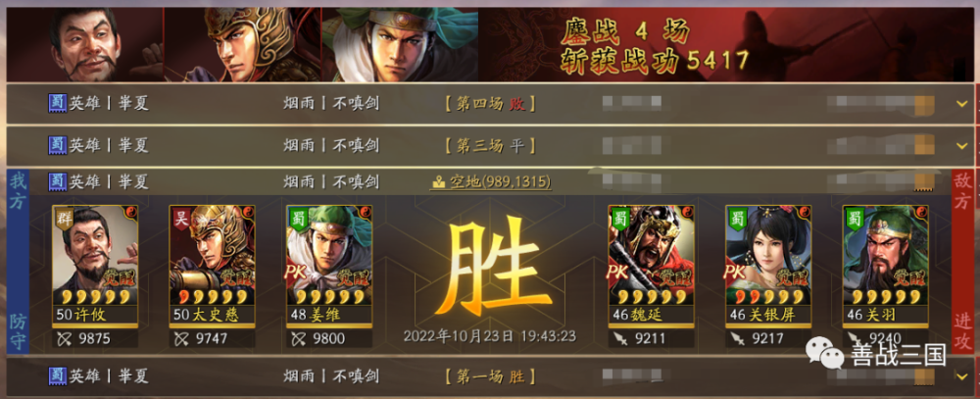Select the 姜维 general card

pyautogui.click(x=329, y=266)
